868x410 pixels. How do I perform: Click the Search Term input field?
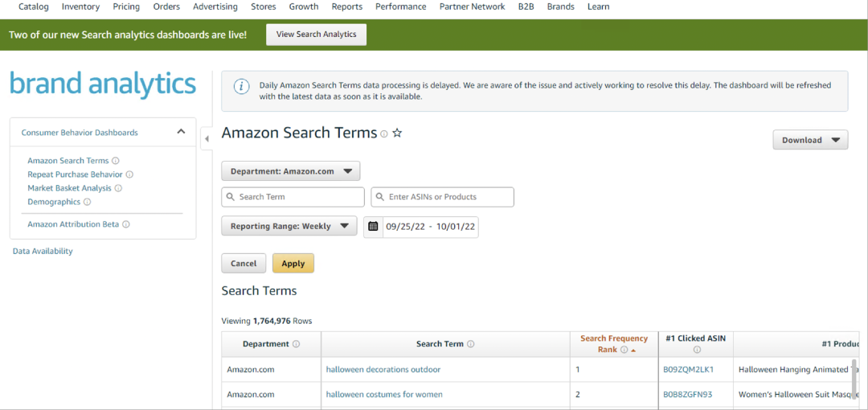293,197
